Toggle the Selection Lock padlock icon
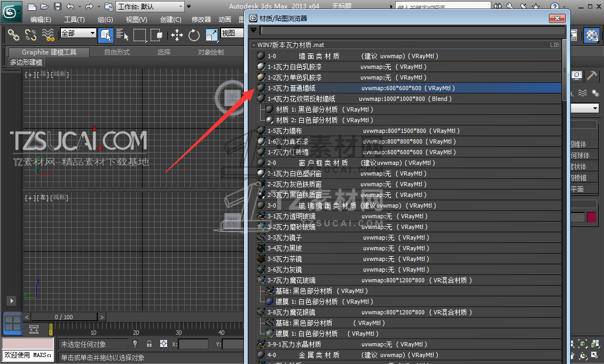This screenshot has height=364, width=604. click(x=149, y=344)
